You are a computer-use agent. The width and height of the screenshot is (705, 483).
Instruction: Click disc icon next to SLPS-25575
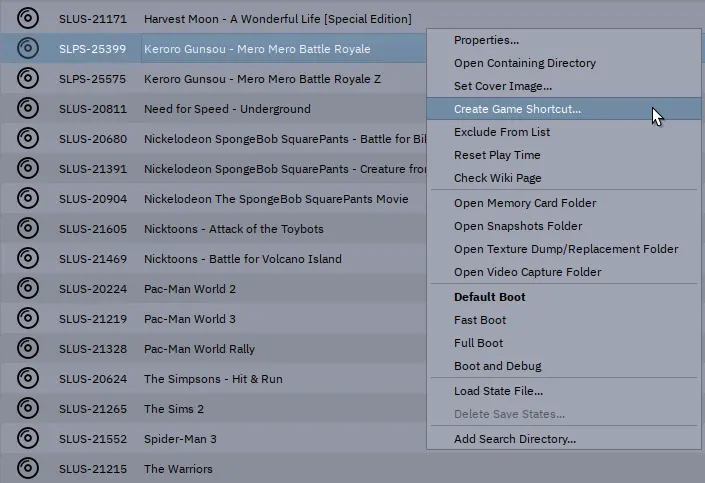click(x=28, y=78)
